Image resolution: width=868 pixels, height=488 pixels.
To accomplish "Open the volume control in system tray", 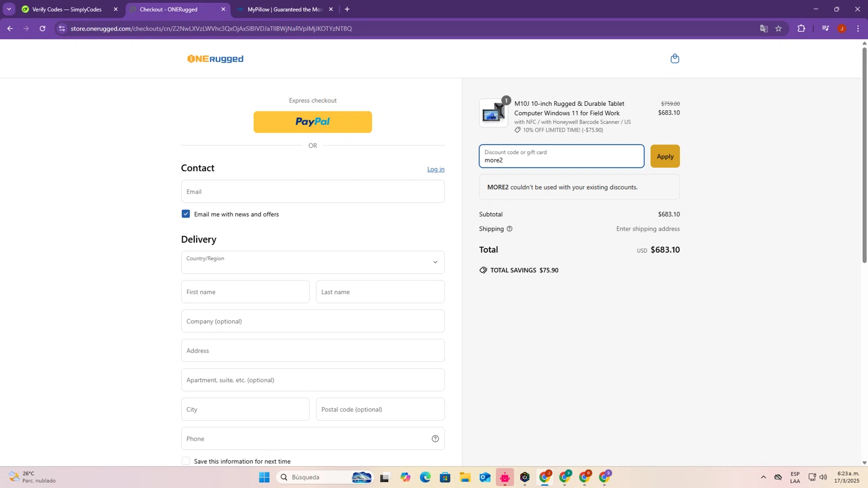I will click(823, 477).
